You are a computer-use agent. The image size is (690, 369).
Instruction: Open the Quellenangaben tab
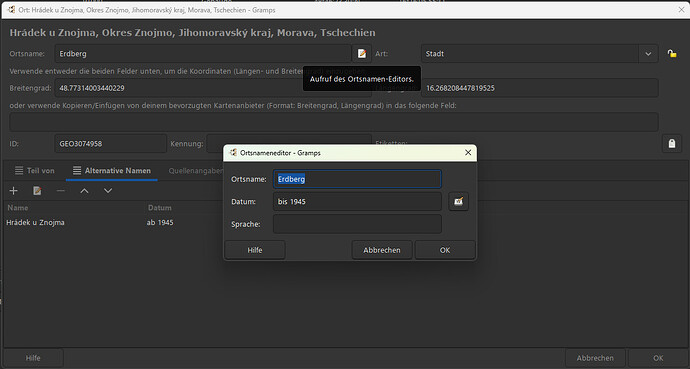[195, 171]
